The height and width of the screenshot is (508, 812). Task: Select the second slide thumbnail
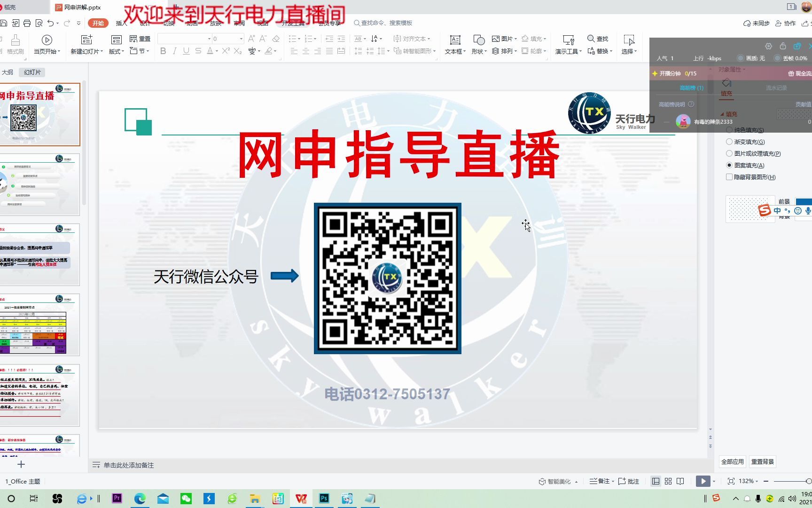point(40,184)
